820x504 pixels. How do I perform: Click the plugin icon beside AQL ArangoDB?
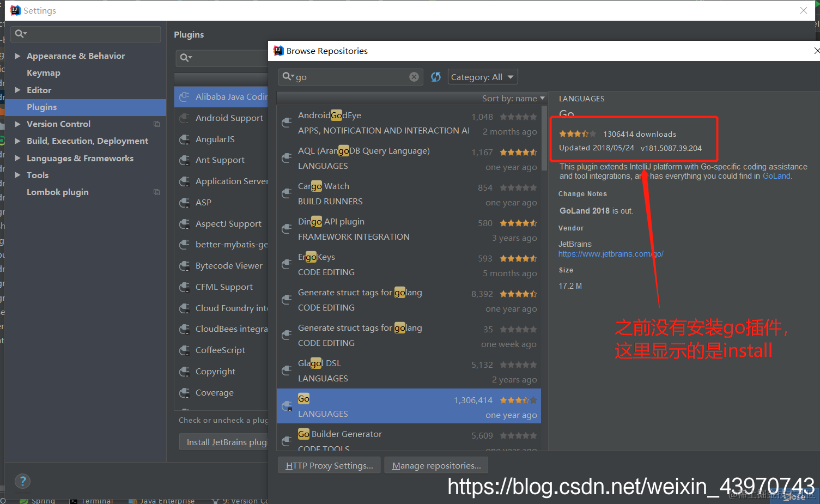point(287,159)
